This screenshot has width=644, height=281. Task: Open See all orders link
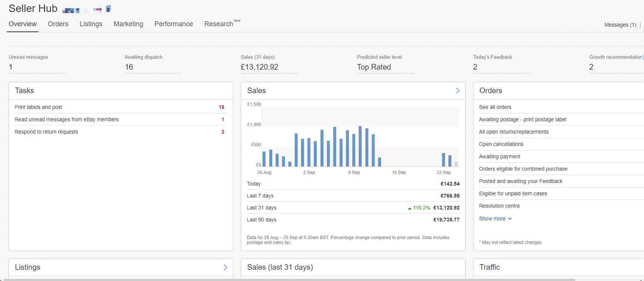pos(495,107)
